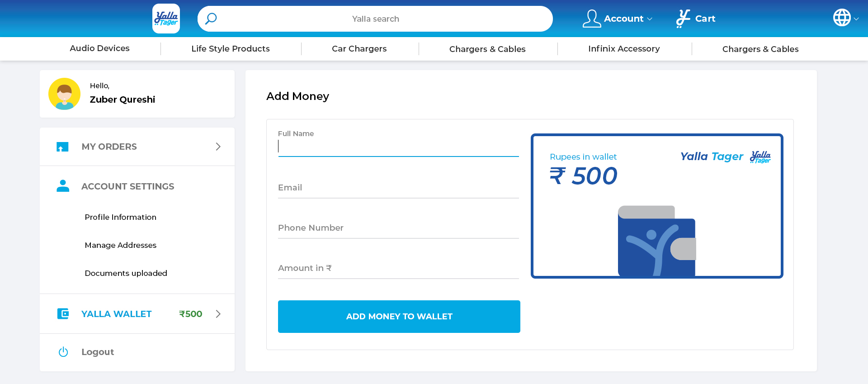
Task: Click the Account user icon
Action: (591, 19)
